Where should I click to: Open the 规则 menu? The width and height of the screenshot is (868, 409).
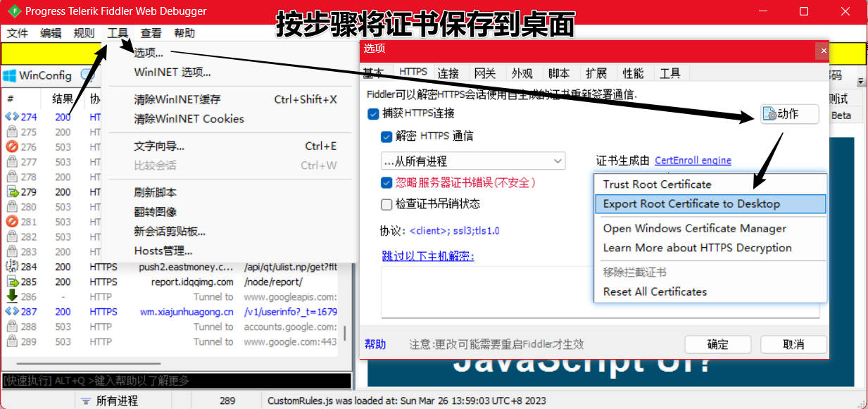[84, 33]
